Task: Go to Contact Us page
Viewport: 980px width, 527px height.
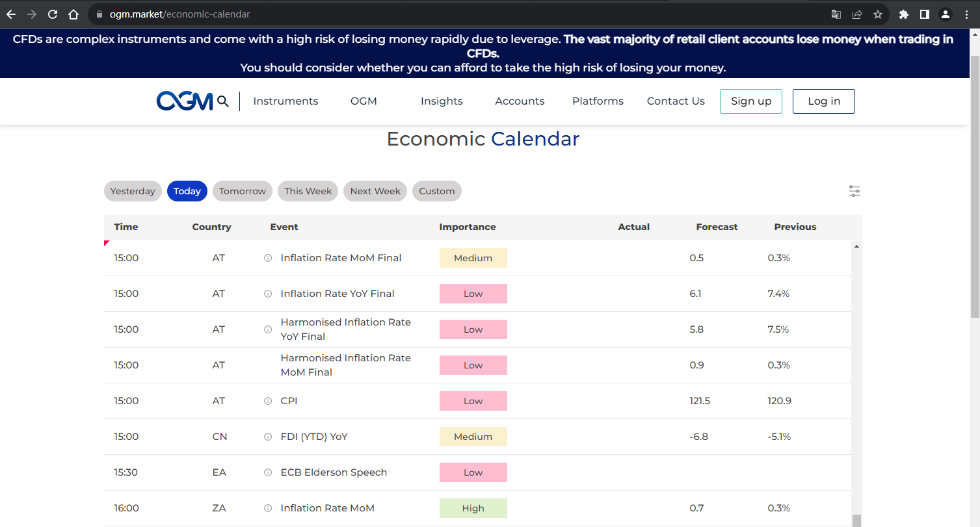Action: pyautogui.click(x=676, y=101)
